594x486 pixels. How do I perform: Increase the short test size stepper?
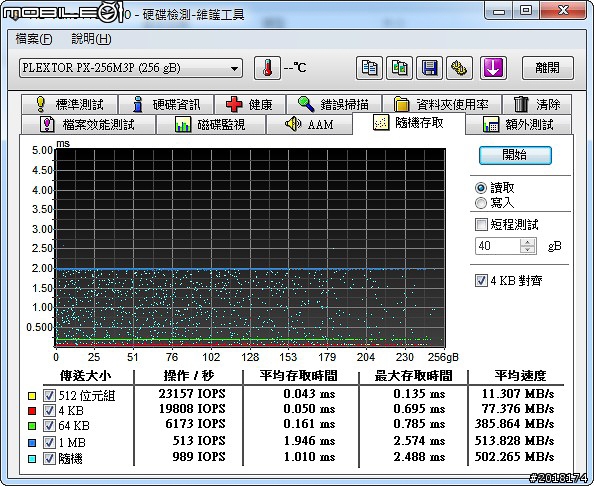[x=528, y=242]
